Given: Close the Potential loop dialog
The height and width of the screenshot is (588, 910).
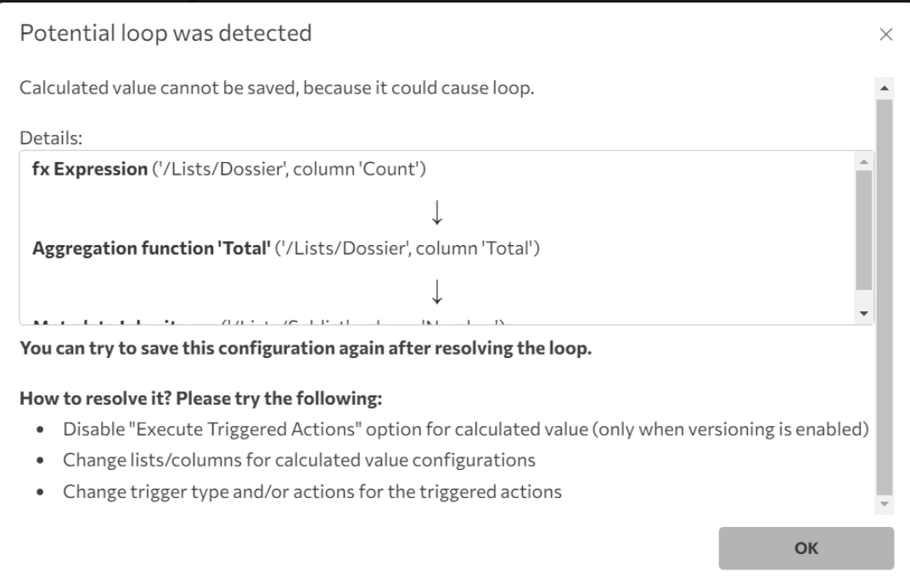Looking at the screenshot, I should [x=886, y=35].
